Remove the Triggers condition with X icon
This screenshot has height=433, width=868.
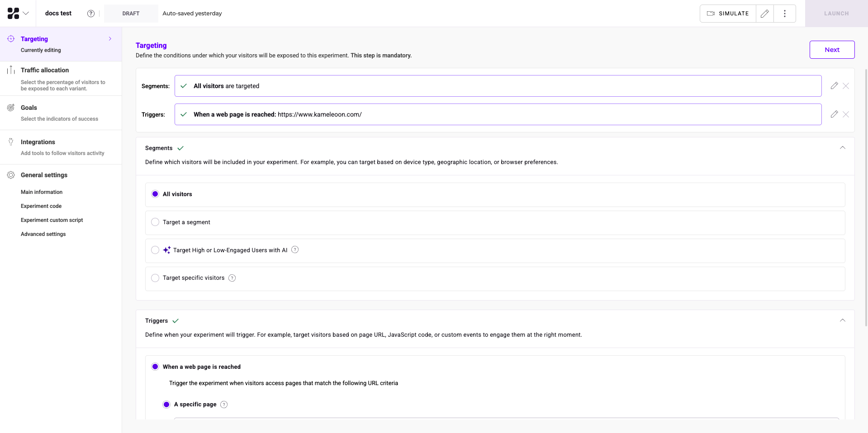click(x=845, y=114)
